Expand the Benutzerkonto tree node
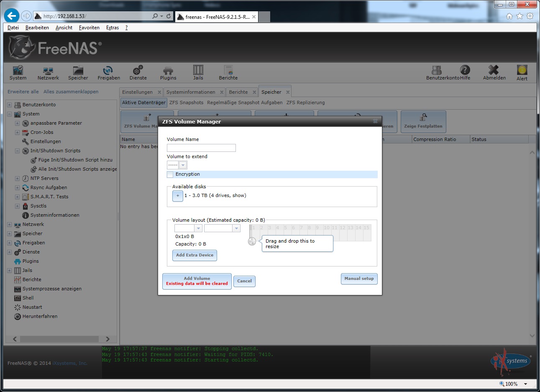Screen dimensions: 540x392 [9, 105]
